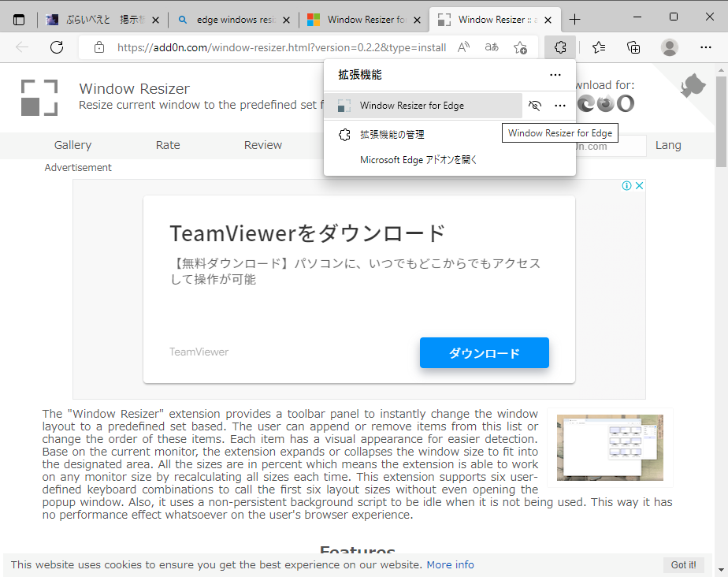Open the Edge settings and more menu

(705, 47)
